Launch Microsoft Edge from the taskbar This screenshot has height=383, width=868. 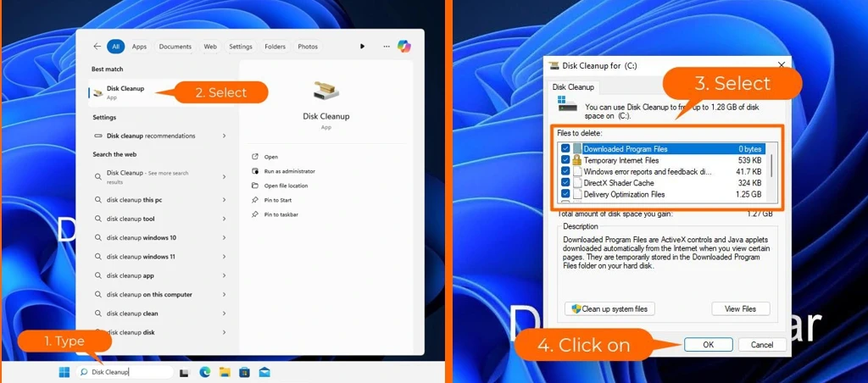click(x=205, y=372)
